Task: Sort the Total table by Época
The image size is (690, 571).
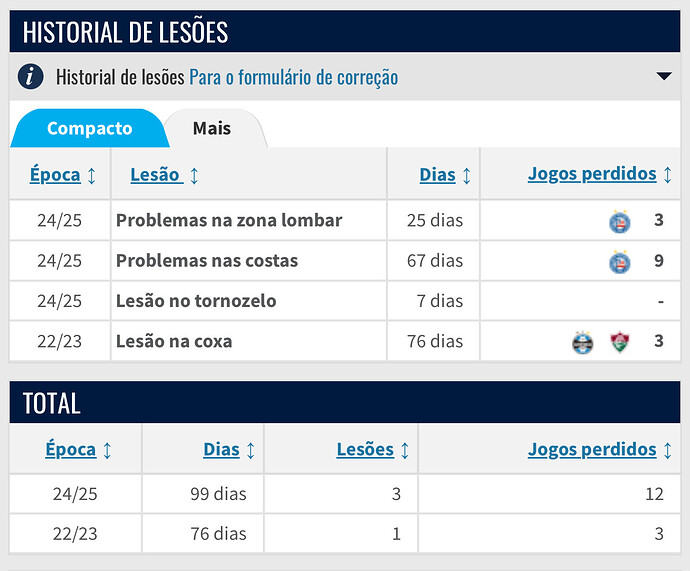Action: [x=70, y=450]
